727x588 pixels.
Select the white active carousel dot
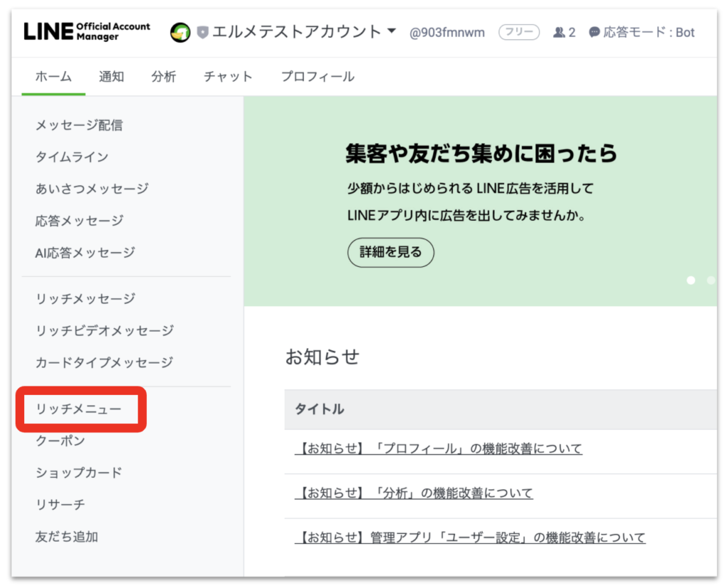click(x=691, y=280)
